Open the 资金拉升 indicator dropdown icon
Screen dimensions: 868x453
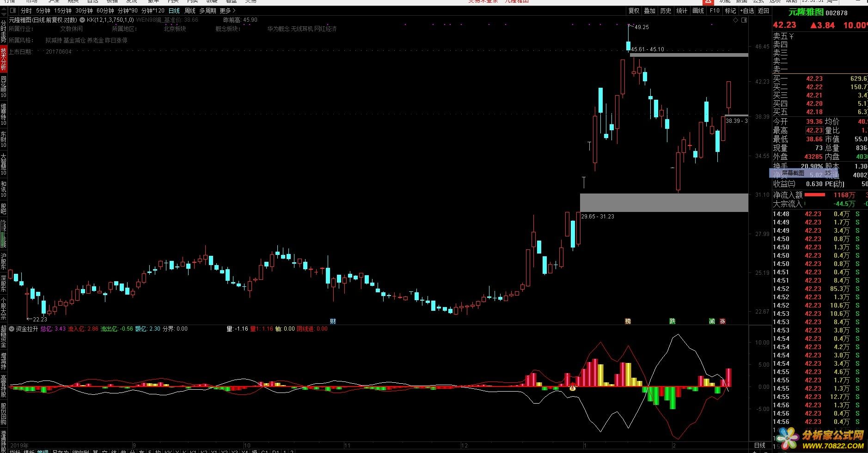[x=12, y=329]
